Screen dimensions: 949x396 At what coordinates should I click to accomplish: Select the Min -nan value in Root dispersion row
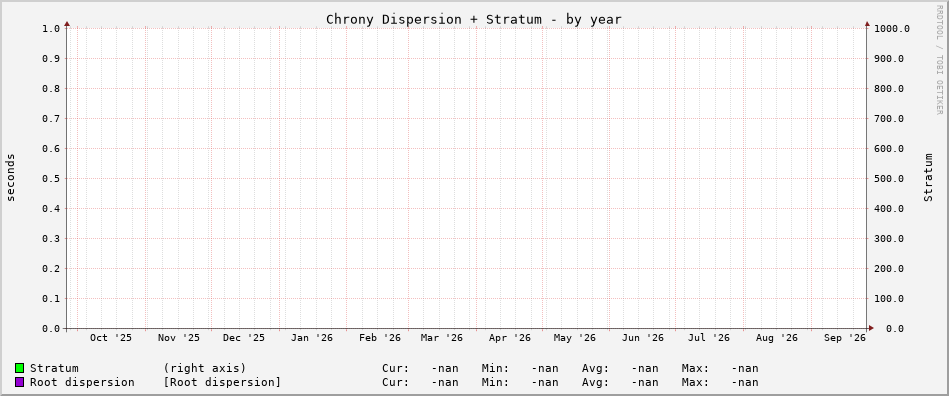click(x=545, y=383)
